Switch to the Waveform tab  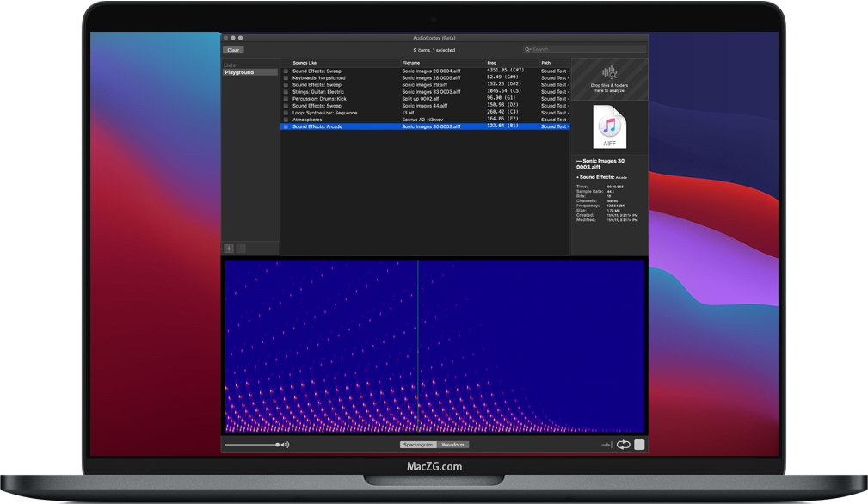point(453,444)
